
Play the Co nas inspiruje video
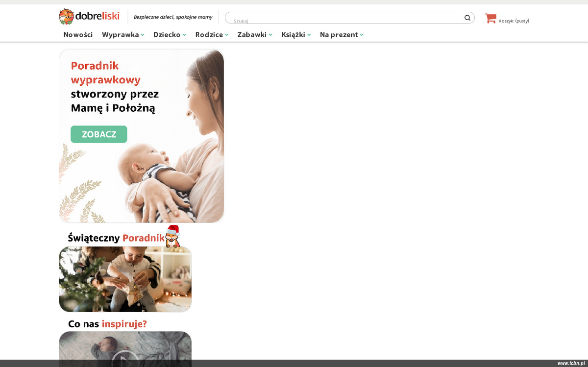125,361
